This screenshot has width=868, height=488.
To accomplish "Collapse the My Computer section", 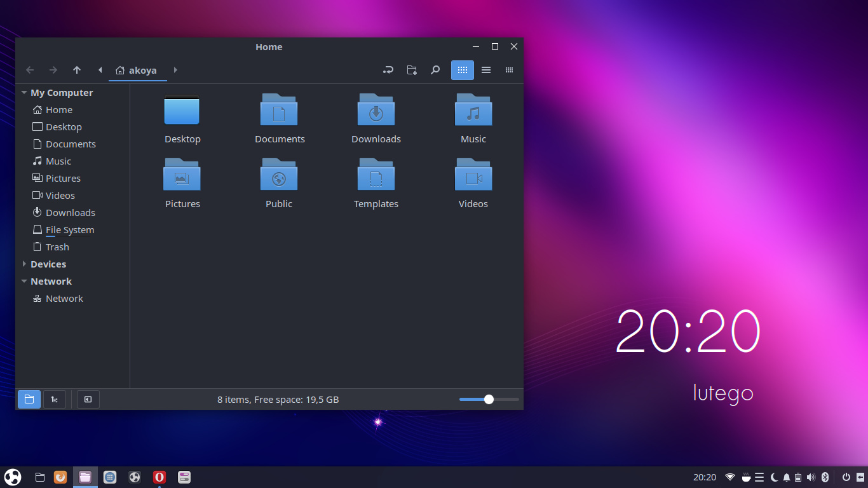I will 24,92.
